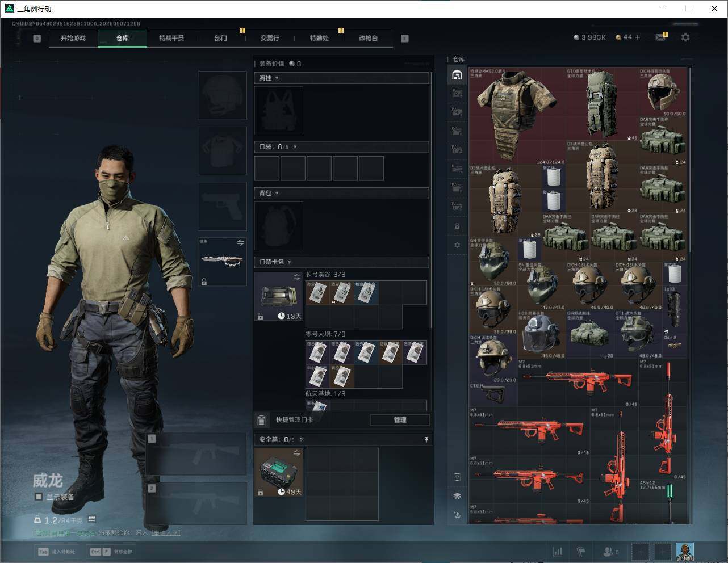Click the Tab 进入特勤处 shortcut button
The width and height of the screenshot is (728, 563).
pyautogui.click(x=56, y=552)
